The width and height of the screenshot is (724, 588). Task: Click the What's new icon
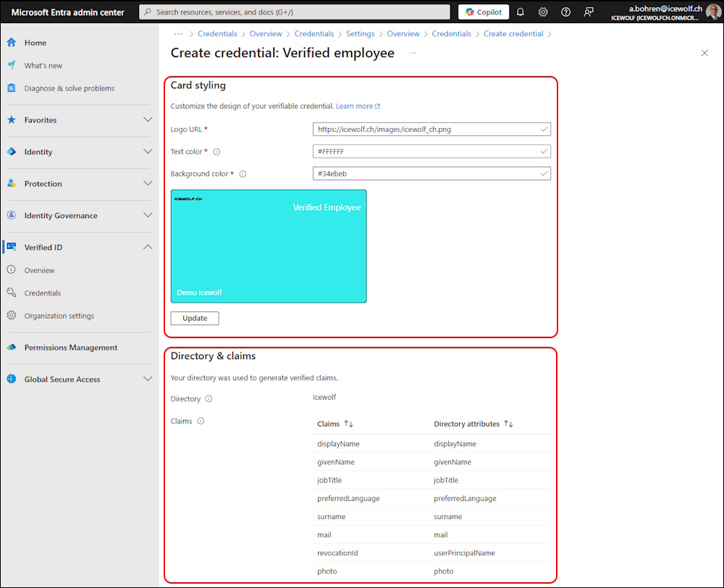[12, 65]
